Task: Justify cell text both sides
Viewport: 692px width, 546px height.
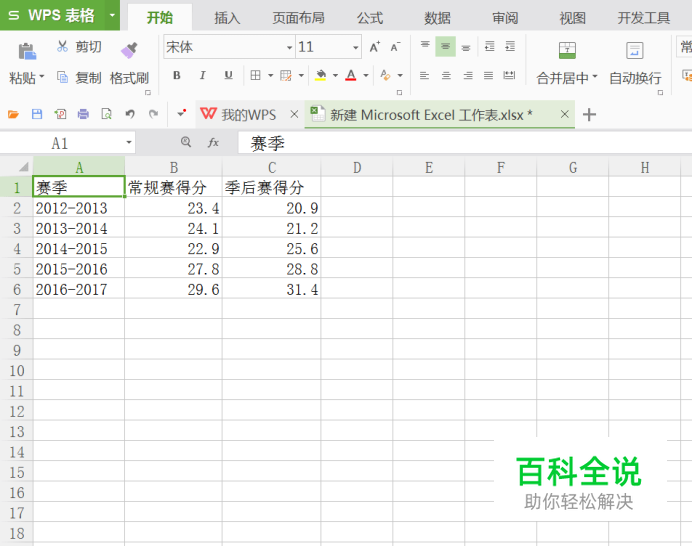Action: [x=489, y=75]
